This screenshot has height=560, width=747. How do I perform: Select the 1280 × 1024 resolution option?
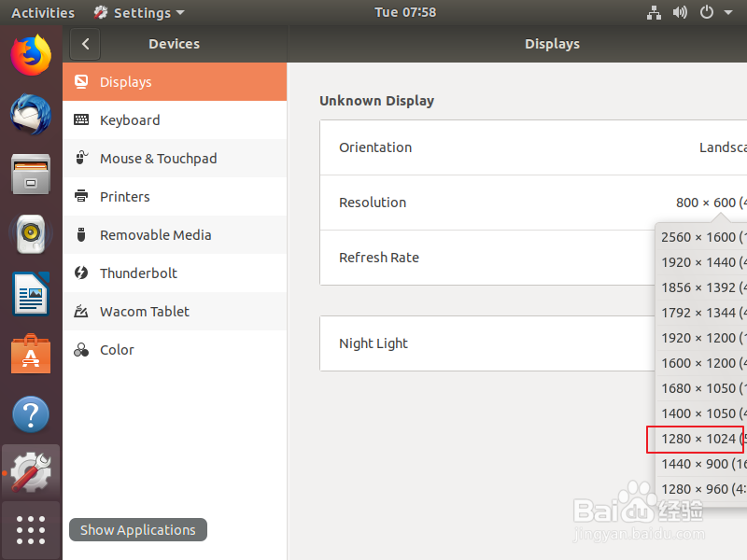[x=695, y=439]
